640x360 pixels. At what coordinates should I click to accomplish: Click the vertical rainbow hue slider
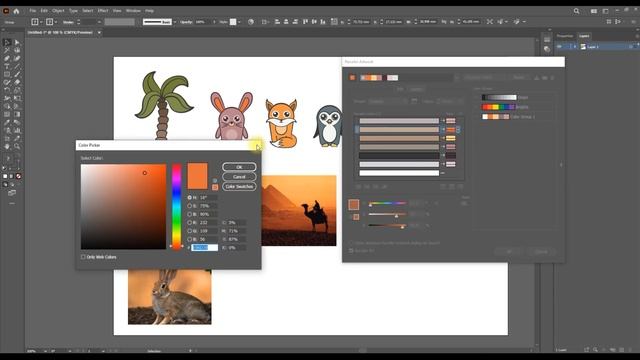click(x=176, y=207)
